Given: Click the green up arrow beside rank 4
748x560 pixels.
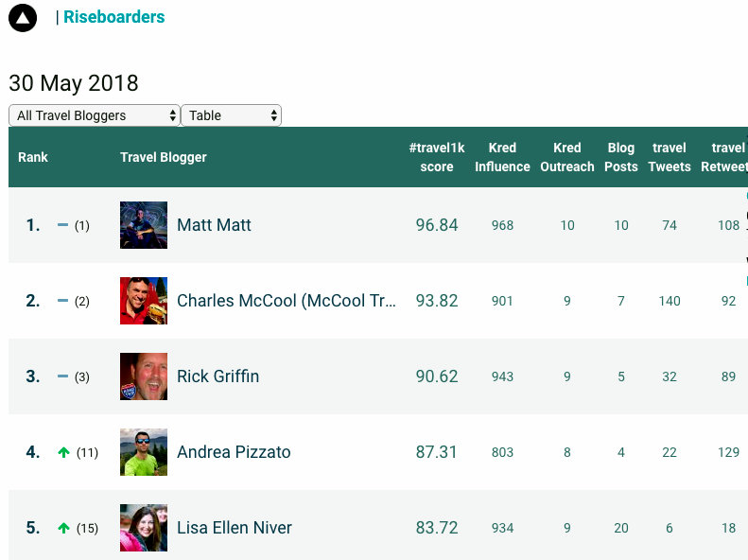Looking at the screenshot, I should coord(64,452).
